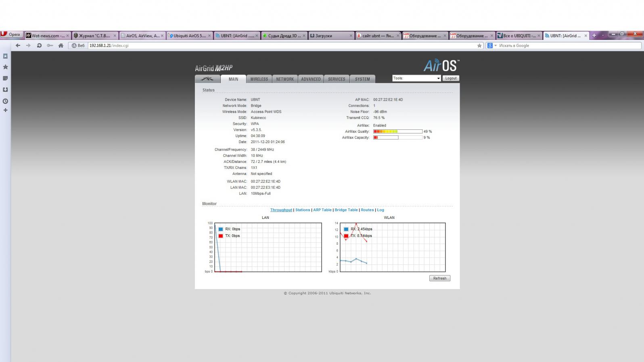
Task: Close the Все о UBIQUITI tab
Action: (539, 35)
